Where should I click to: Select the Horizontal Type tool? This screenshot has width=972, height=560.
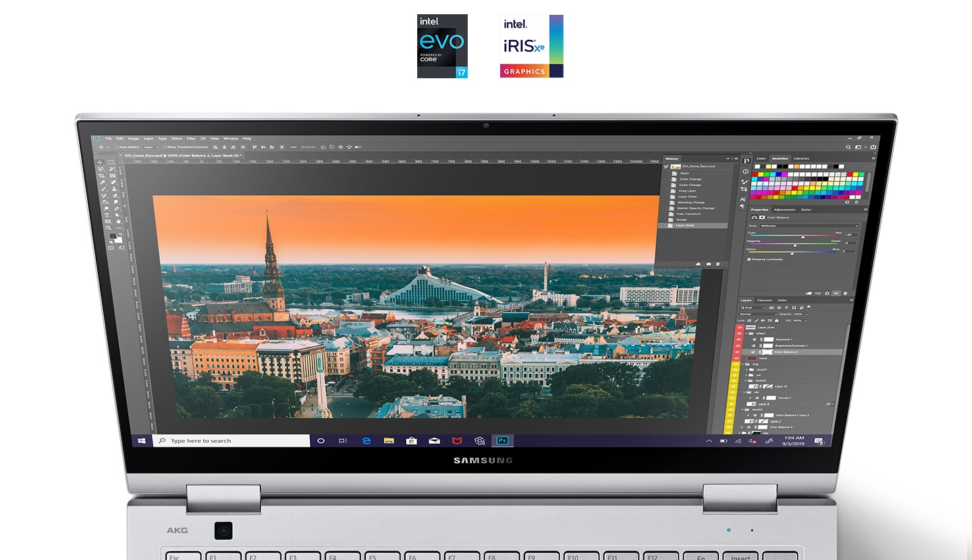(107, 215)
